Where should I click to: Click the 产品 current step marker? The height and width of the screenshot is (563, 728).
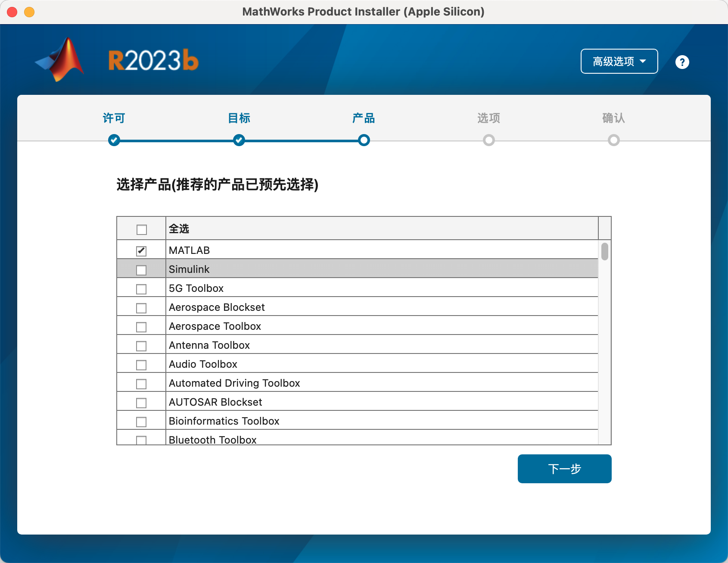(x=364, y=140)
